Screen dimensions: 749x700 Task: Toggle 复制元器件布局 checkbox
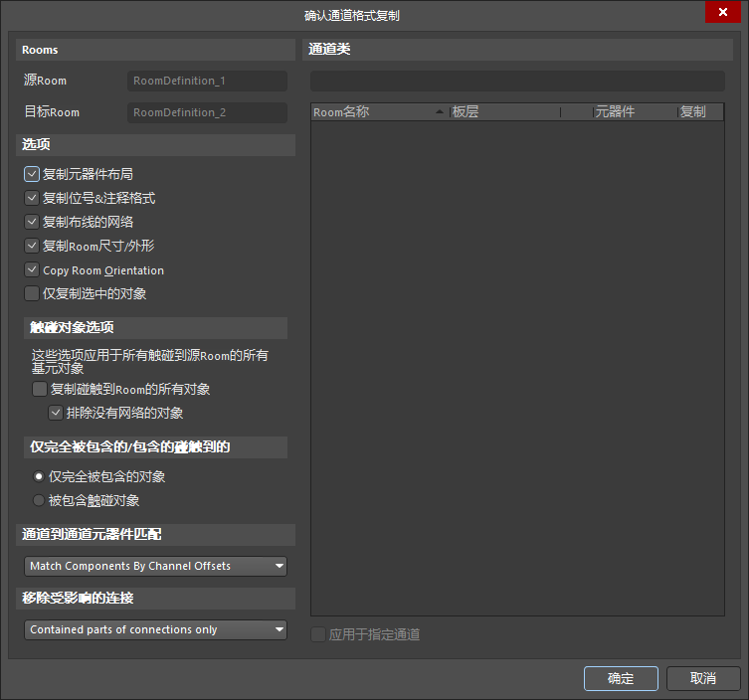click(32, 174)
